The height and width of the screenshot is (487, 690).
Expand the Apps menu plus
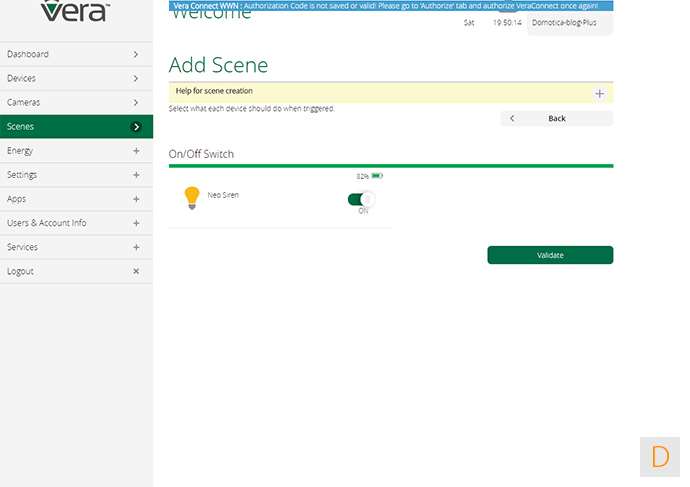[136, 199]
